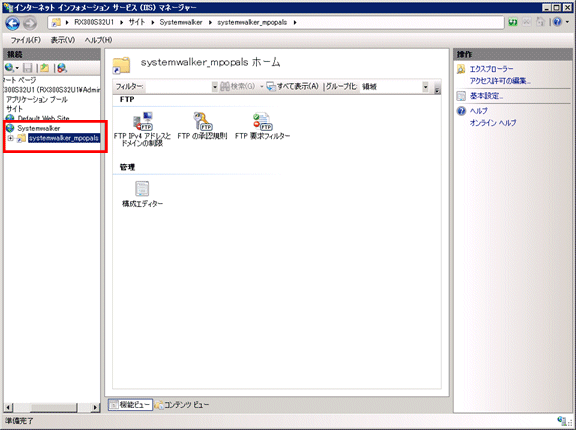The height and width of the screenshot is (430, 576).
Task: Select the アプリケーション プール tree item
Action: [x=37, y=100]
